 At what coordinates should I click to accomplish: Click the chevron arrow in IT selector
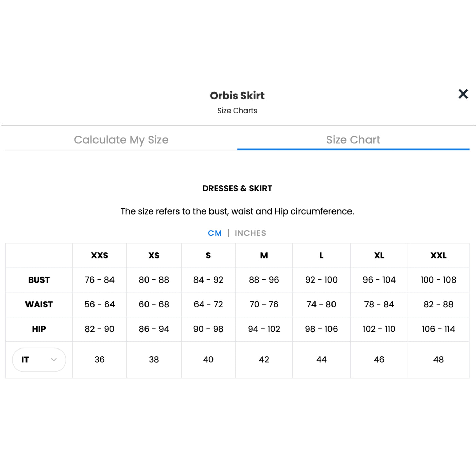(x=54, y=360)
